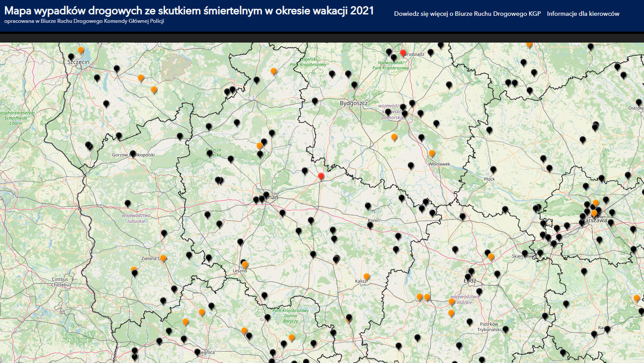Click the orange marker above Leszno
644x363 pixels.
246,265
